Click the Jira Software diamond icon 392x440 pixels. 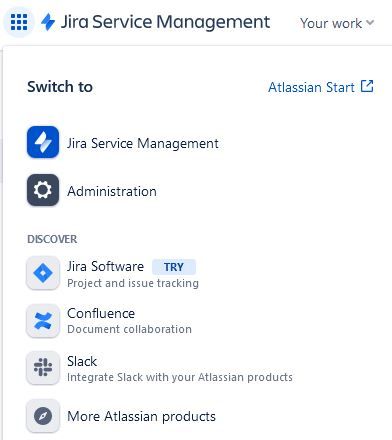[x=43, y=273]
